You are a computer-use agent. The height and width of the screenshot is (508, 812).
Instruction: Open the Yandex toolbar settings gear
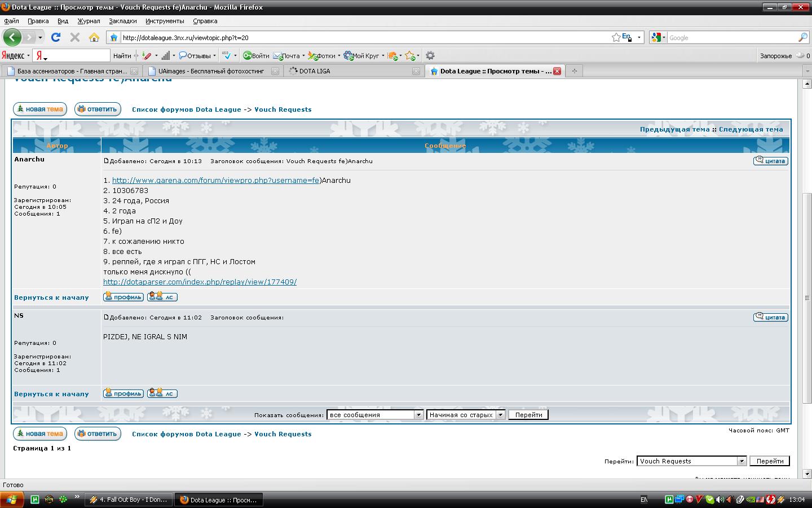coord(430,55)
